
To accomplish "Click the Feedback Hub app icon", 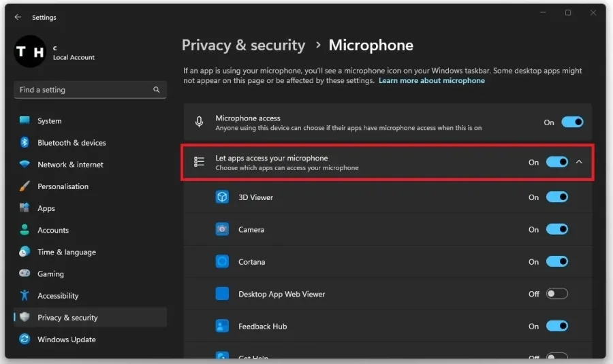I will (x=222, y=326).
